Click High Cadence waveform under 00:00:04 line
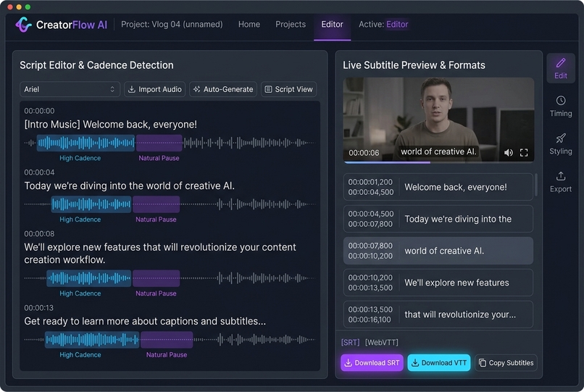The image size is (584, 392). click(91, 204)
